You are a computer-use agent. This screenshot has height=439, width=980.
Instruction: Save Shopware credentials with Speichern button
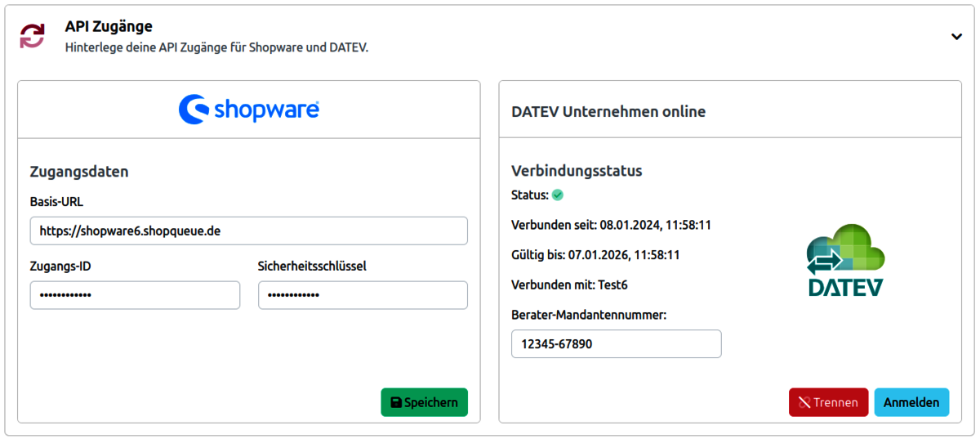(x=425, y=402)
